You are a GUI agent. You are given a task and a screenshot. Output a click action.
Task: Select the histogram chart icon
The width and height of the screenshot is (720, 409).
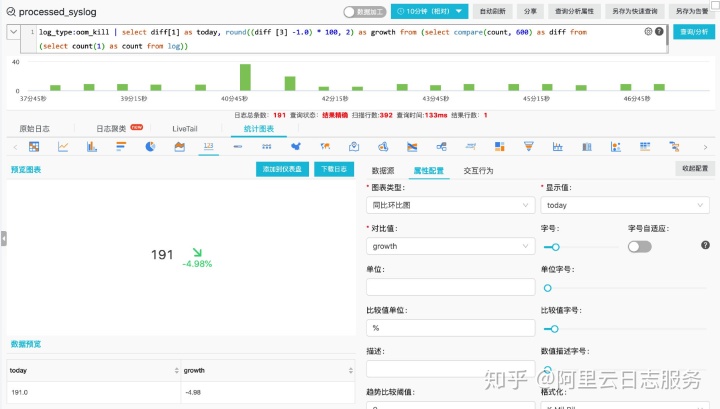pos(557,146)
